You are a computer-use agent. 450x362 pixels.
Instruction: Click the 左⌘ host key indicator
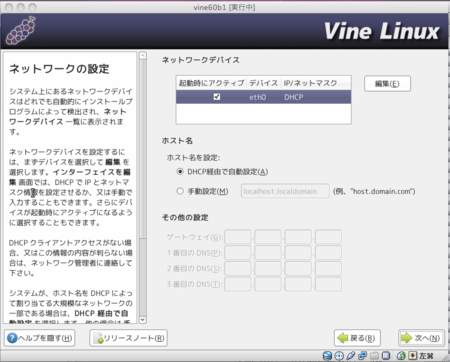click(426, 356)
